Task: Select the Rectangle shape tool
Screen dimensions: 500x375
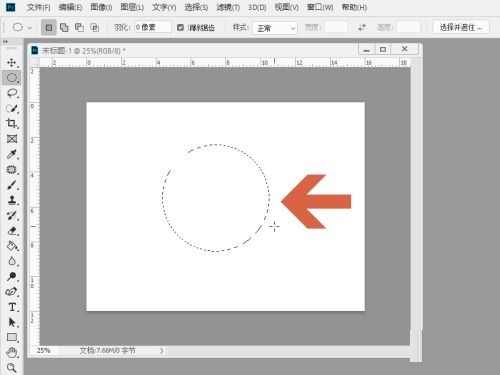Action: tap(12, 337)
